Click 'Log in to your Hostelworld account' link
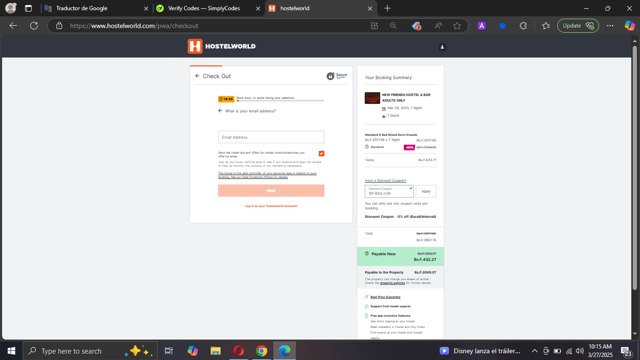This screenshot has height=360, width=640. 271,206
